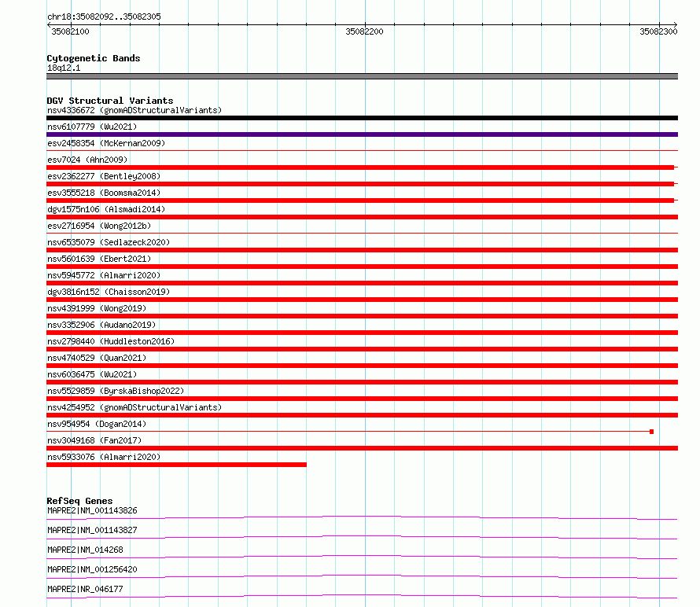Screen dimensions: 700x607
Task: Click the gray cytogenetic band bar
Action: click(362, 76)
